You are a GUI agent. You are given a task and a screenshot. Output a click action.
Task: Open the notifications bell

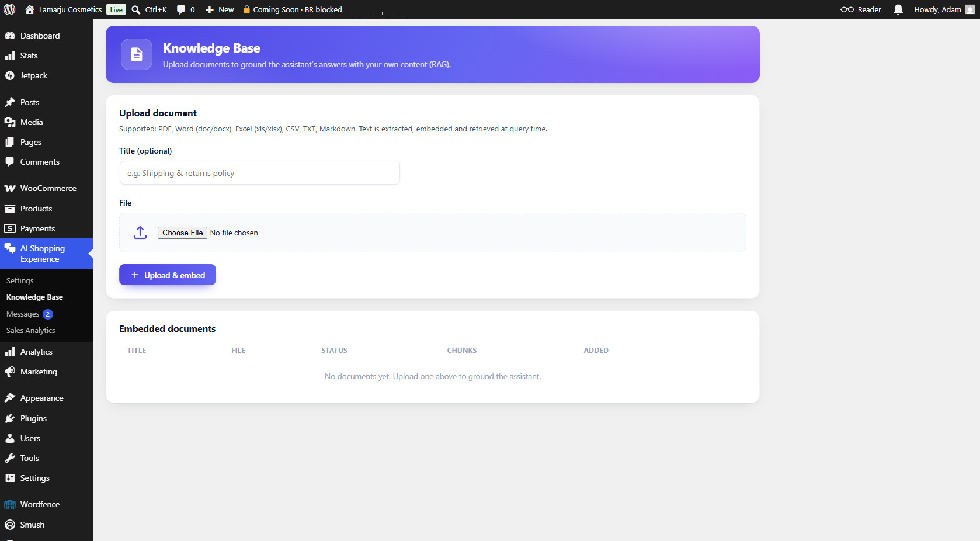(x=898, y=9)
